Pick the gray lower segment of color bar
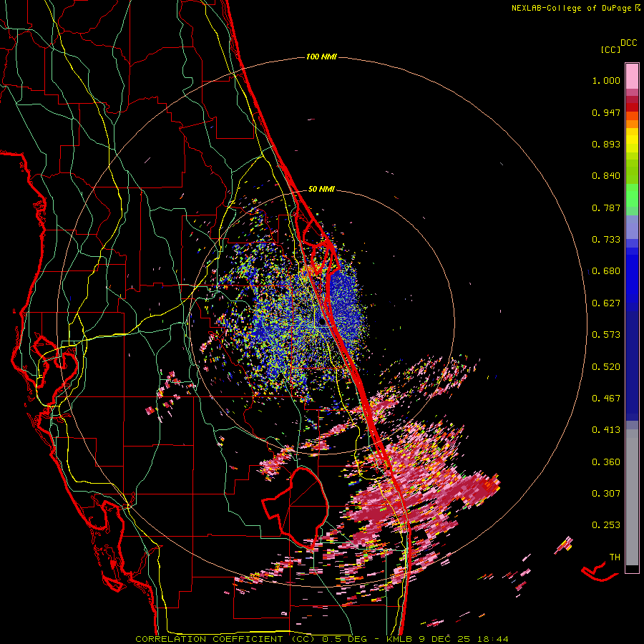This screenshot has width=644, height=644. (632, 497)
